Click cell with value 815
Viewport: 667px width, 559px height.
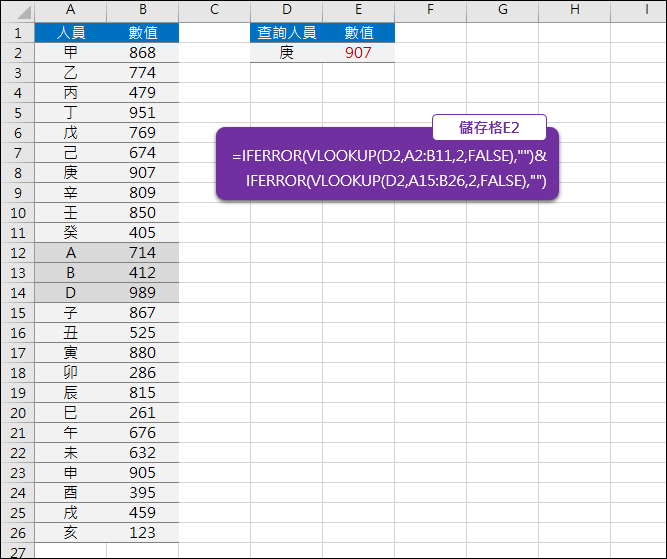pos(143,393)
